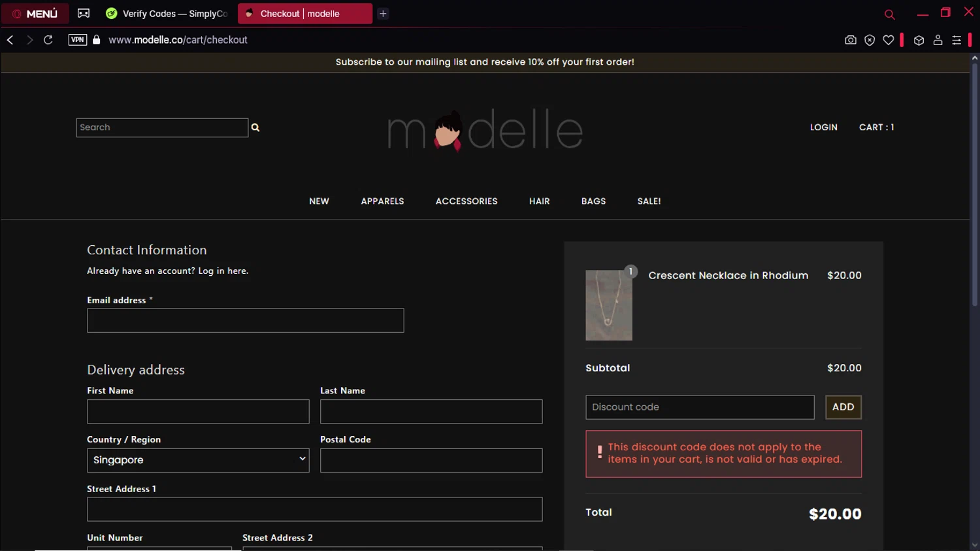Image resolution: width=980 pixels, height=551 pixels.
Task: Take a snapshot with camera icon
Action: pyautogui.click(x=851, y=40)
